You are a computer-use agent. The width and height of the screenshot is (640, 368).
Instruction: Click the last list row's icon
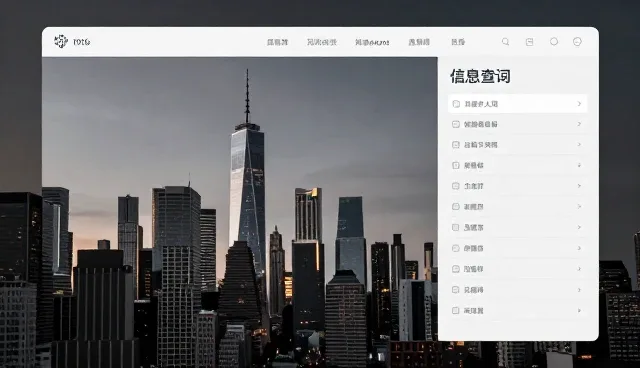coord(456,310)
